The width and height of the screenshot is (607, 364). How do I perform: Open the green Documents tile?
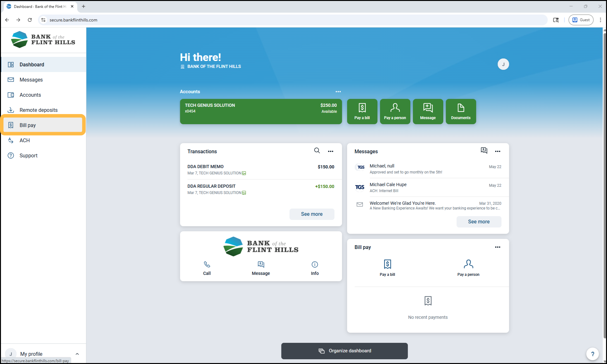tap(461, 111)
